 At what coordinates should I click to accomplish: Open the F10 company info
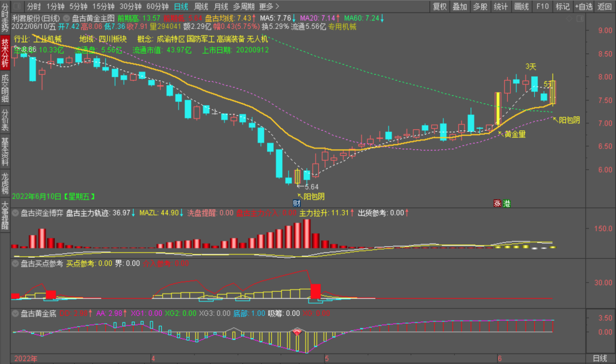click(542, 7)
